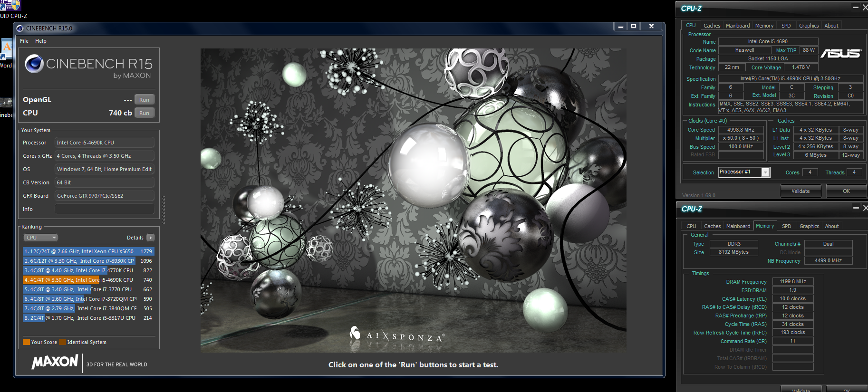Image resolution: width=868 pixels, height=392 pixels.
Task: Run the OpenGL benchmark test
Action: 144,100
